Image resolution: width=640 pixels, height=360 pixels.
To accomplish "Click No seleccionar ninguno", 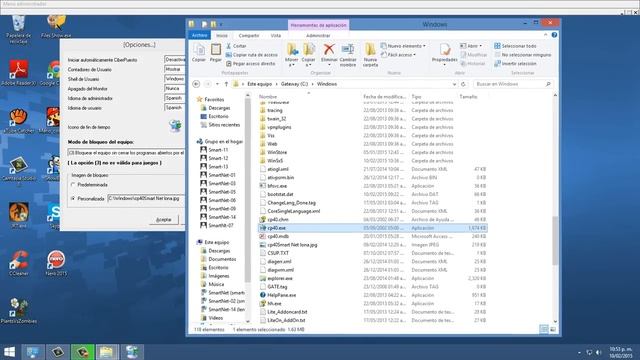I will (x=522, y=55).
